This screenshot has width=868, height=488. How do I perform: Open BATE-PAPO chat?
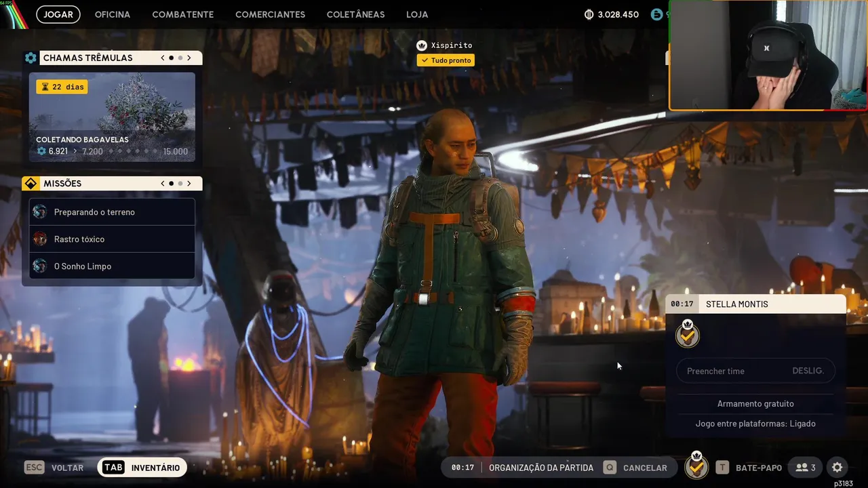tap(759, 468)
